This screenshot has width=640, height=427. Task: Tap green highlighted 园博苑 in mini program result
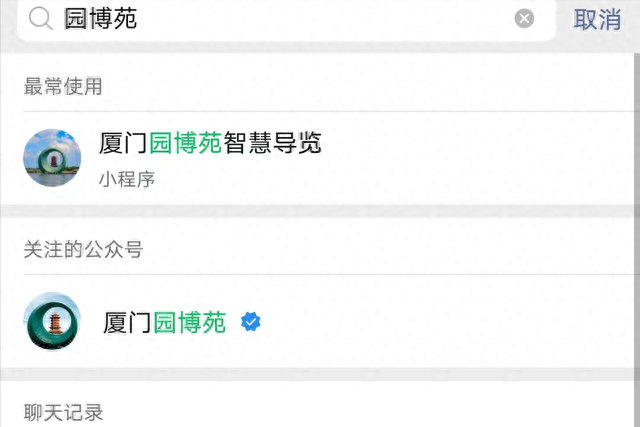pos(185,143)
